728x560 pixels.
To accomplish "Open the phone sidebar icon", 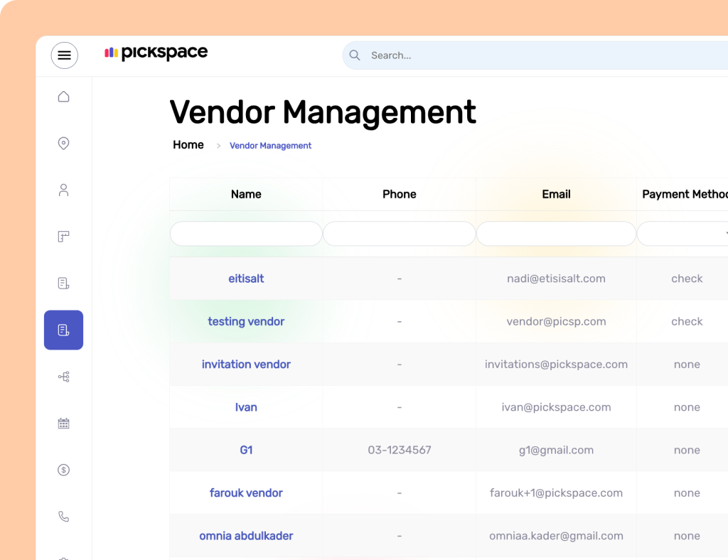I will click(63, 517).
